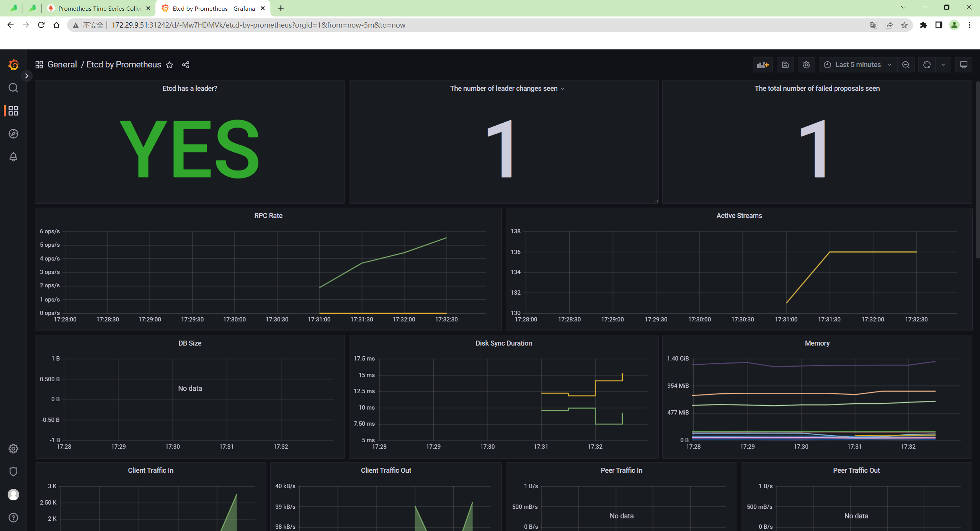980x531 pixels.
Task: Click the dashboard vertical scrollbar
Action: point(977,170)
